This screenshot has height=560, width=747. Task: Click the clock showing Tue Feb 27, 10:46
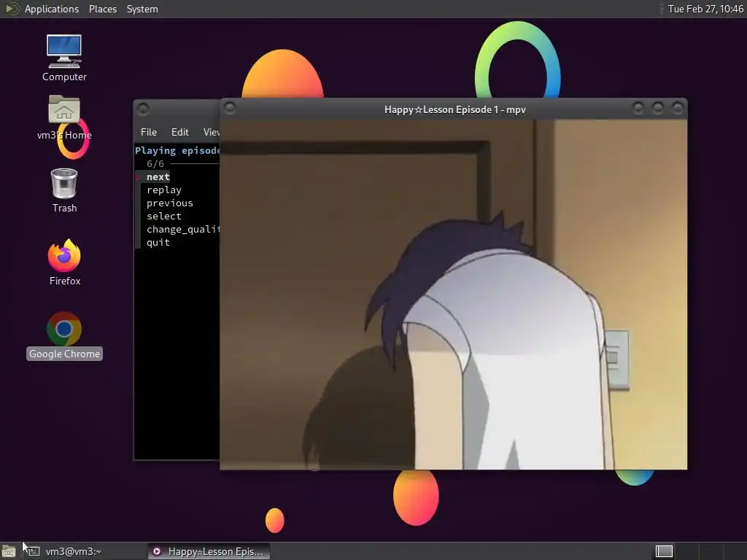pos(705,9)
